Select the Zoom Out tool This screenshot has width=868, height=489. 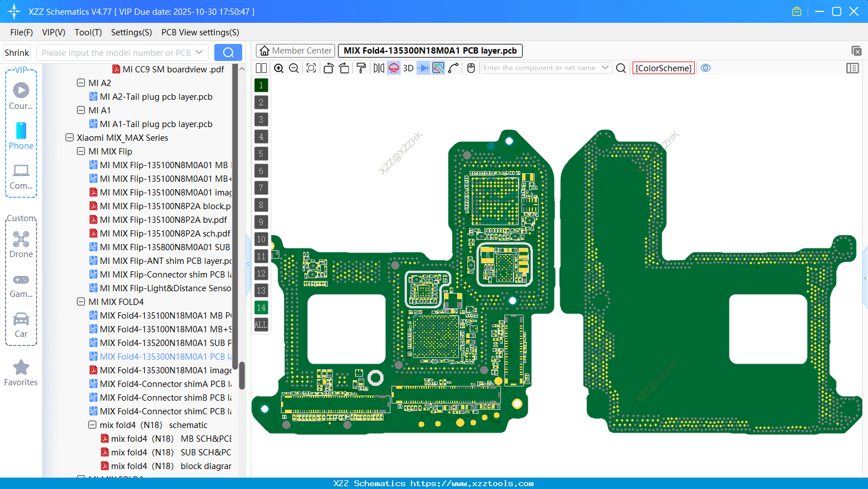click(293, 67)
